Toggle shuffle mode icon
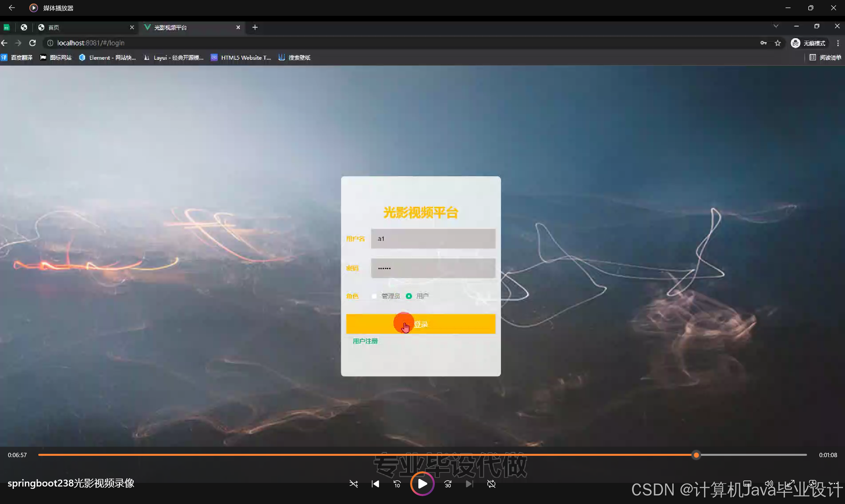The width and height of the screenshot is (845, 504). coord(353,484)
